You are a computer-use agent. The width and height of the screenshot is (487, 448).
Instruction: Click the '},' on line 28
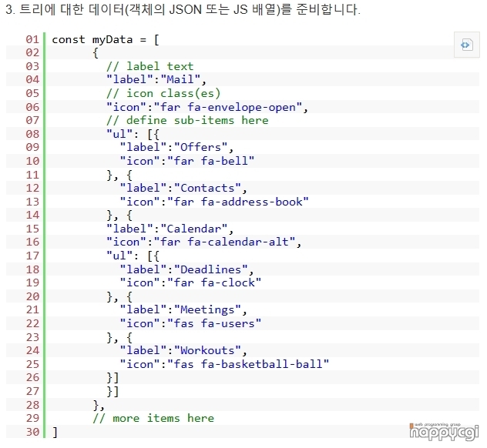(x=99, y=405)
